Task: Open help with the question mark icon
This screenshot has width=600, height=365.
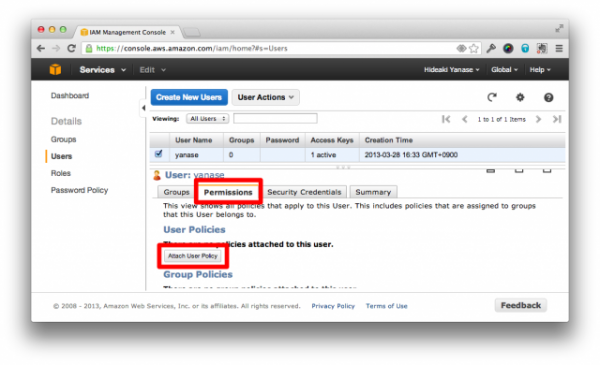Action: (x=548, y=97)
